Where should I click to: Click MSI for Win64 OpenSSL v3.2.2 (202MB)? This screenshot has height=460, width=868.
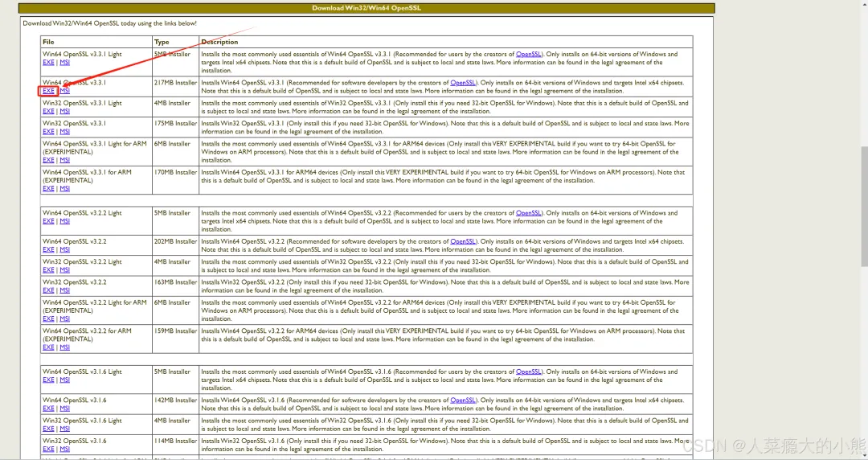pyautogui.click(x=65, y=250)
